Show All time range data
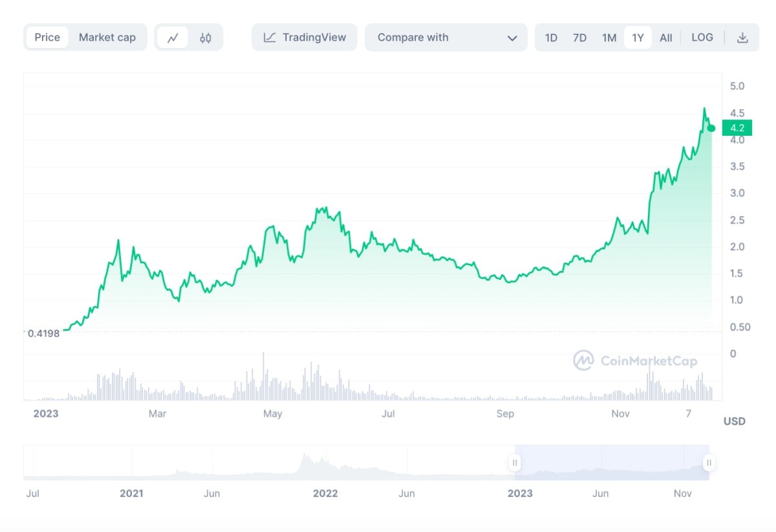Screen dimensions: 776x532 pos(665,37)
